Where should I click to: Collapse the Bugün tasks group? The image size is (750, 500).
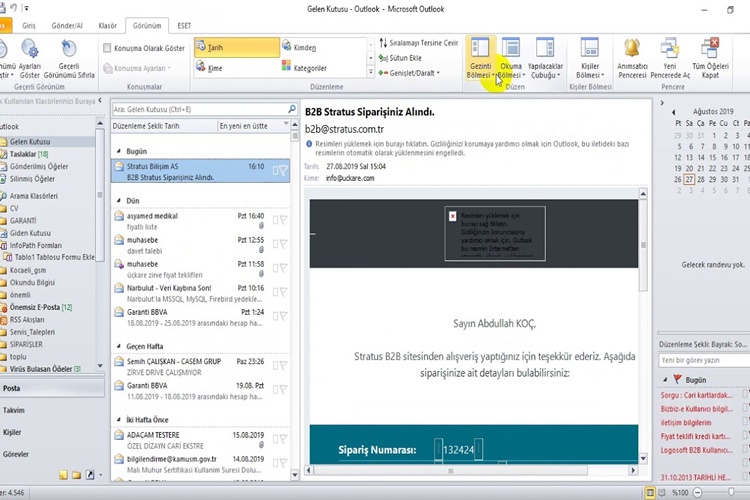(x=665, y=379)
